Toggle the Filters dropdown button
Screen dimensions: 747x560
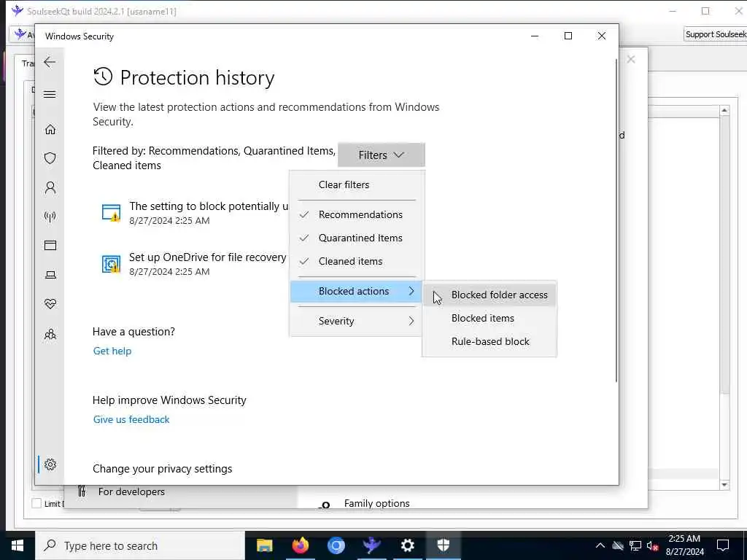(381, 155)
